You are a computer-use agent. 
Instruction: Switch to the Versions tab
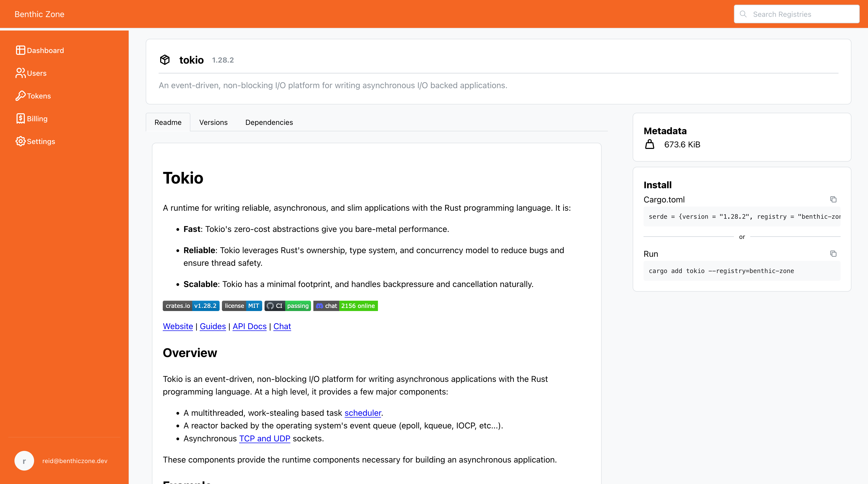click(213, 123)
